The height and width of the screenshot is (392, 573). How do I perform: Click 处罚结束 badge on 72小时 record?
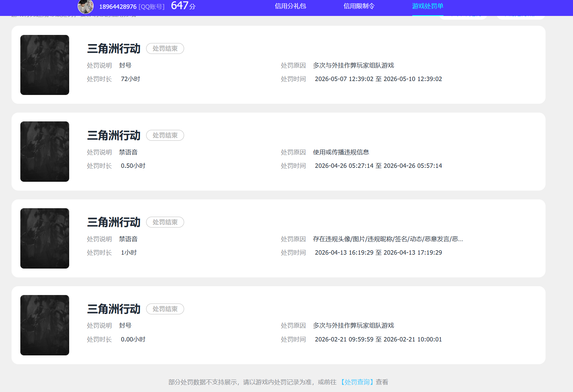(x=165, y=48)
